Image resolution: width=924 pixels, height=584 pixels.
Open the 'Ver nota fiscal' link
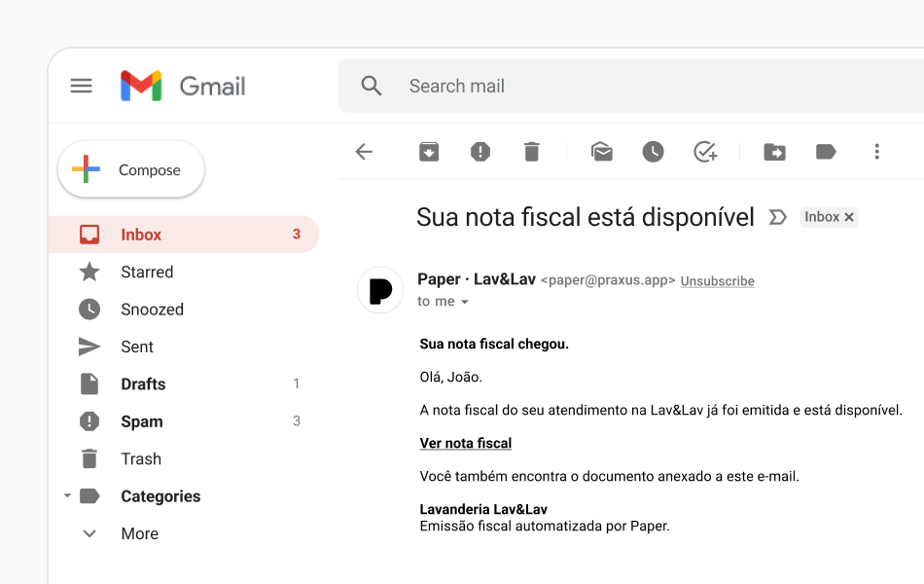pyautogui.click(x=466, y=443)
